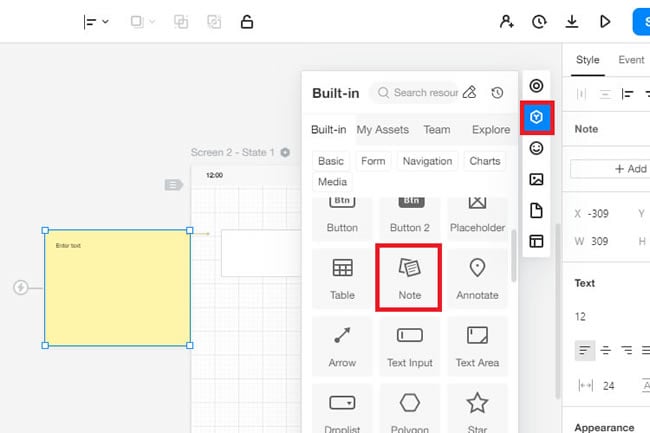
Task: Click the lightning event trigger icon
Action: tap(21, 287)
